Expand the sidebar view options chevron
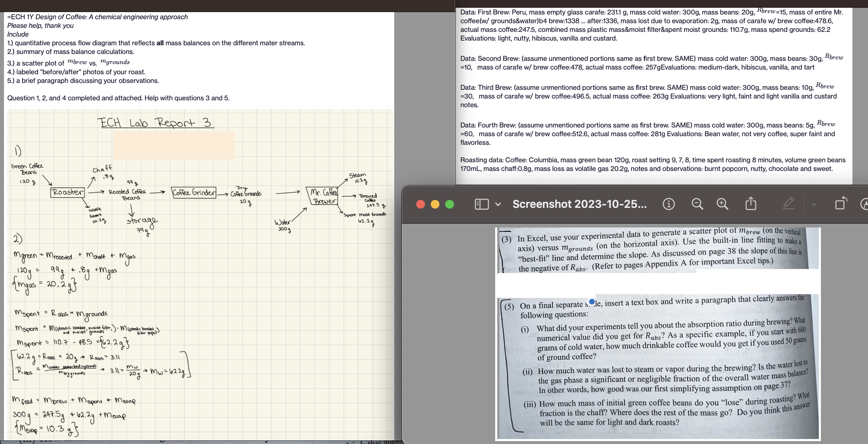Screen dimensions: 868x444 click(498, 204)
